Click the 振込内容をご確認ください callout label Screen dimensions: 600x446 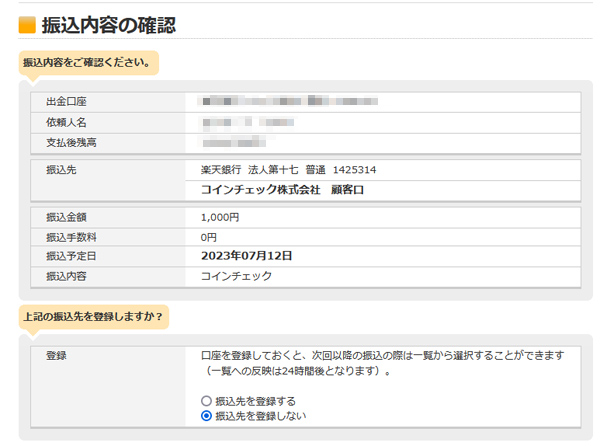click(x=87, y=62)
